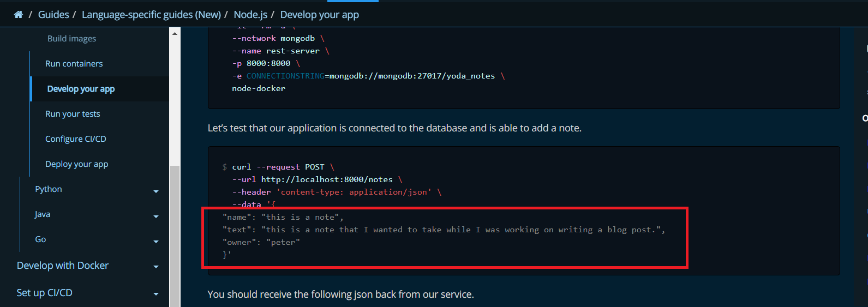Click the 'Let's test that our application' paragraph
Viewport: 868px width, 307px height.
click(394, 128)
